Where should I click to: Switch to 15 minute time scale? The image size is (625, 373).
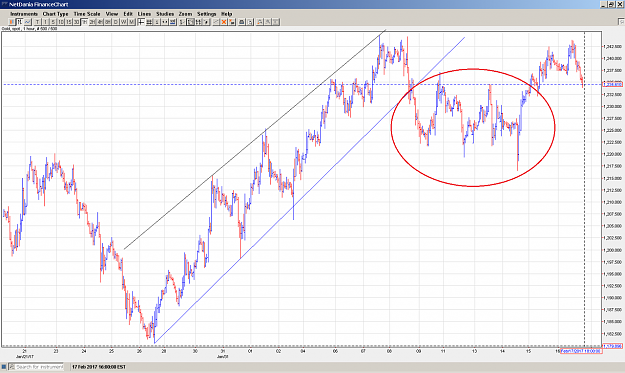69,22
